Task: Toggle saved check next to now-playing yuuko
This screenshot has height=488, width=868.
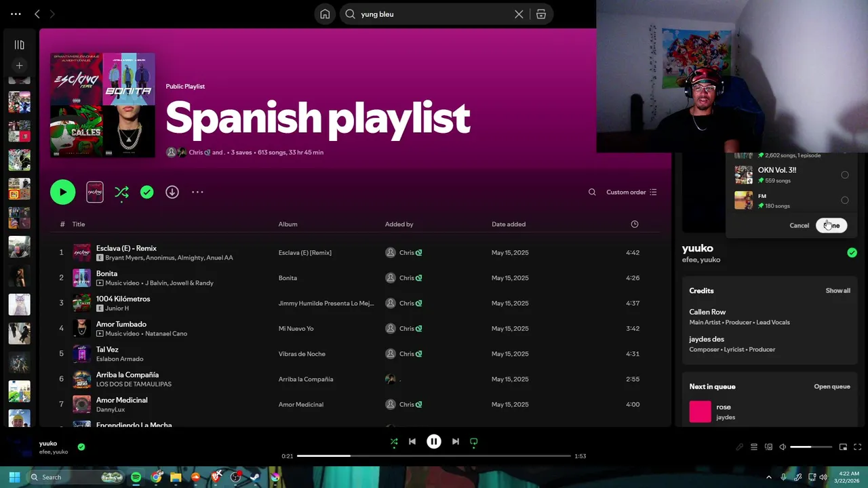Action: point(81,447)
